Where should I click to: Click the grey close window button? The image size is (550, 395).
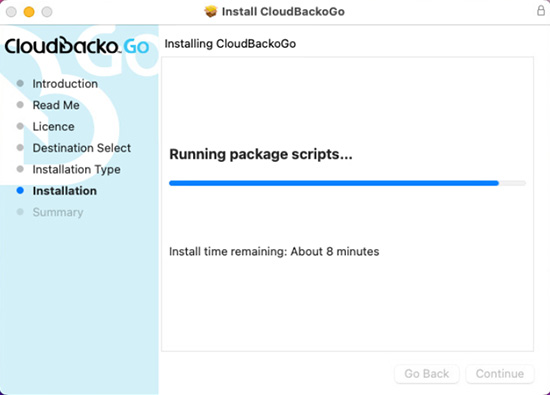11,12
